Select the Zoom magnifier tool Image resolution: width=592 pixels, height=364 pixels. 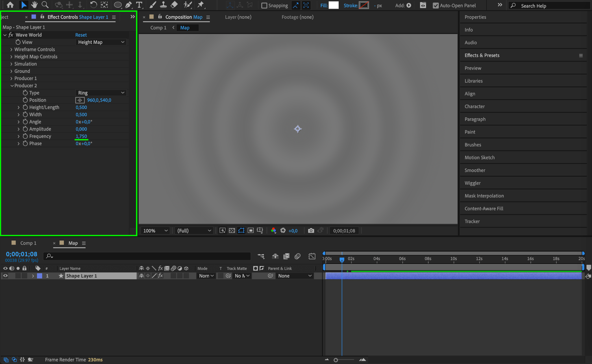[x=45, y=5]
